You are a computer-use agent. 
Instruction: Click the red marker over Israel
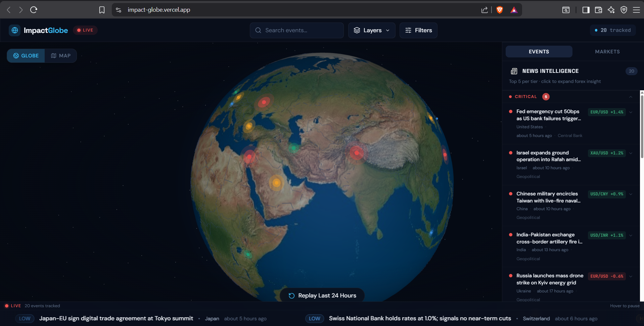[x=249, y=157]
